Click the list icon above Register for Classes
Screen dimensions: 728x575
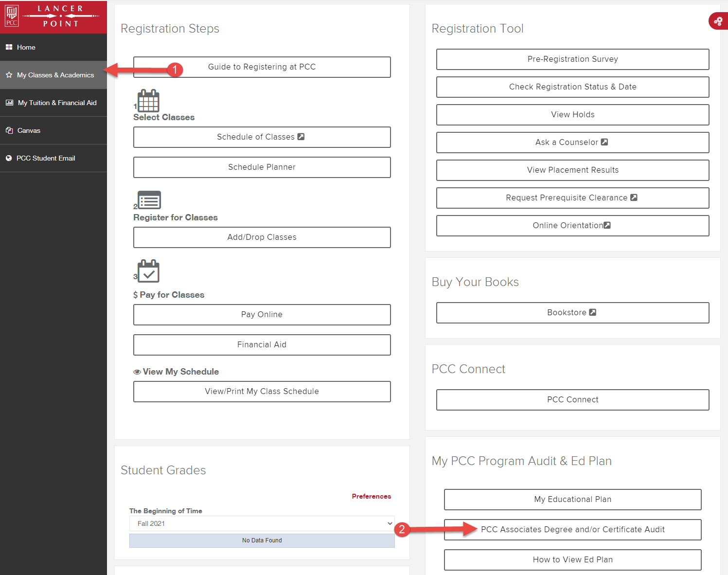(149, 200)
